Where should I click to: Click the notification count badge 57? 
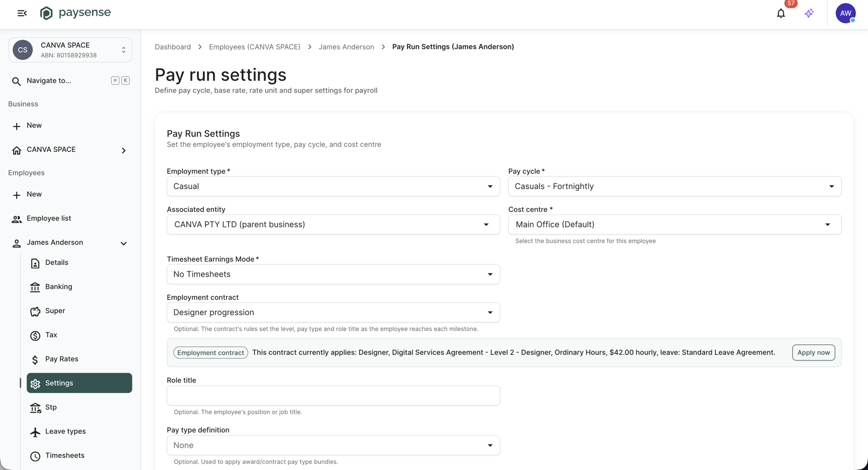[791, 4]
